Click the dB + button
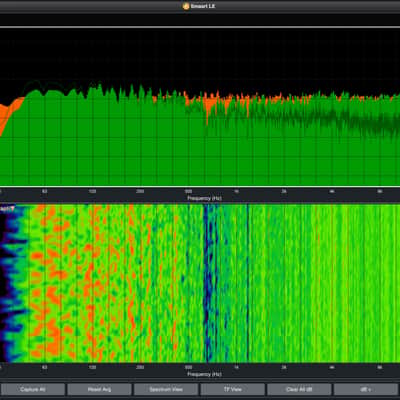 click(x=366, y=389)
